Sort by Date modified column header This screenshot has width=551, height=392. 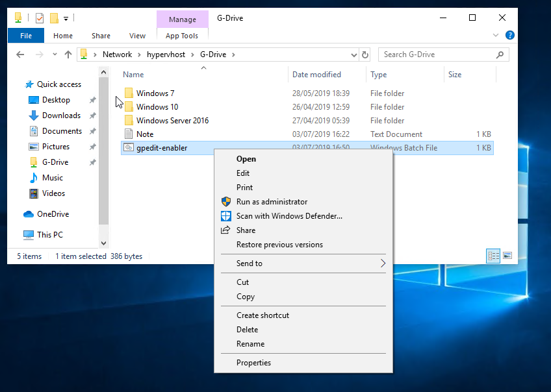click(316, 75)
